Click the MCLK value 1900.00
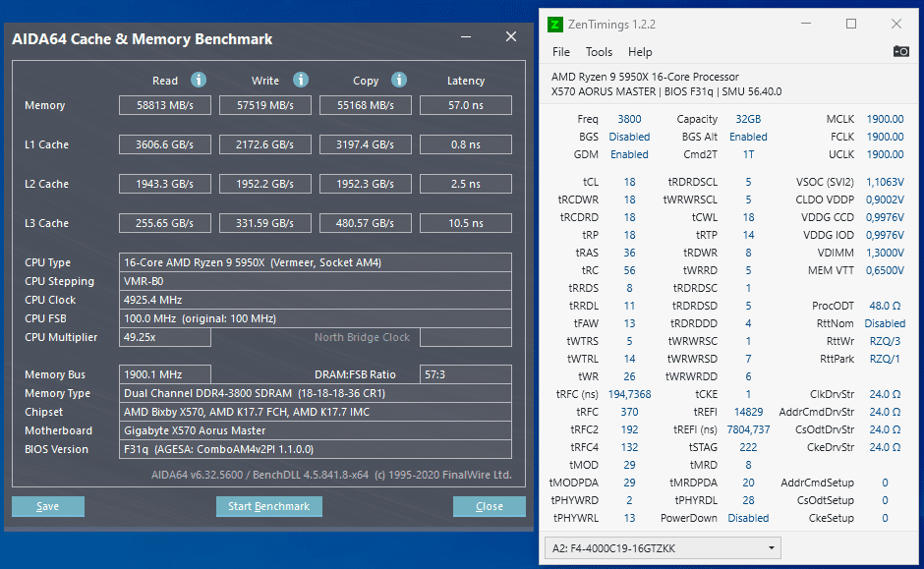Image resolution: width=924 pixels, height=569 pixels. pos(885,119)
